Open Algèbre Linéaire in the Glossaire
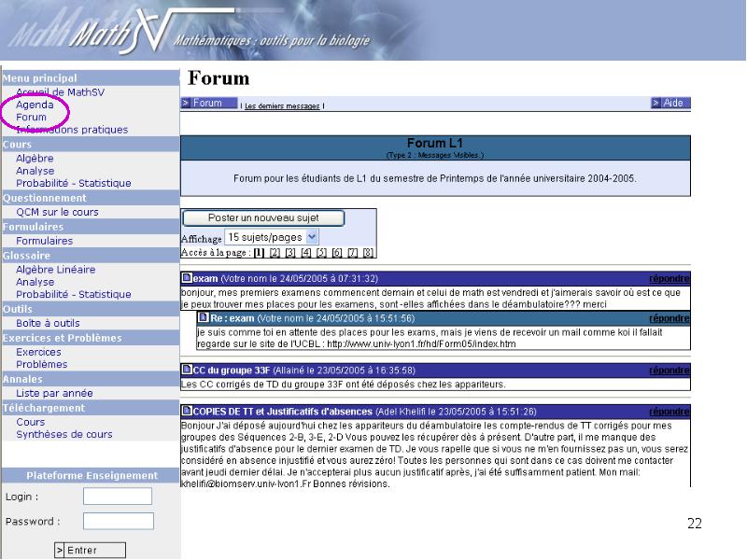This screenshot has width=747, height=560. (55, 269)
